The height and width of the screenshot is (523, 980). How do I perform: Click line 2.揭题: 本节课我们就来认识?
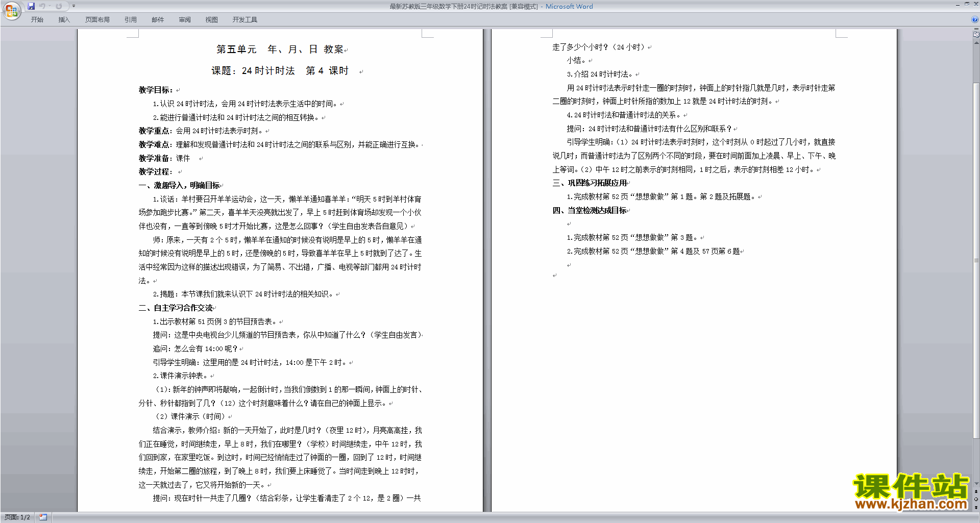click(244, 294)
